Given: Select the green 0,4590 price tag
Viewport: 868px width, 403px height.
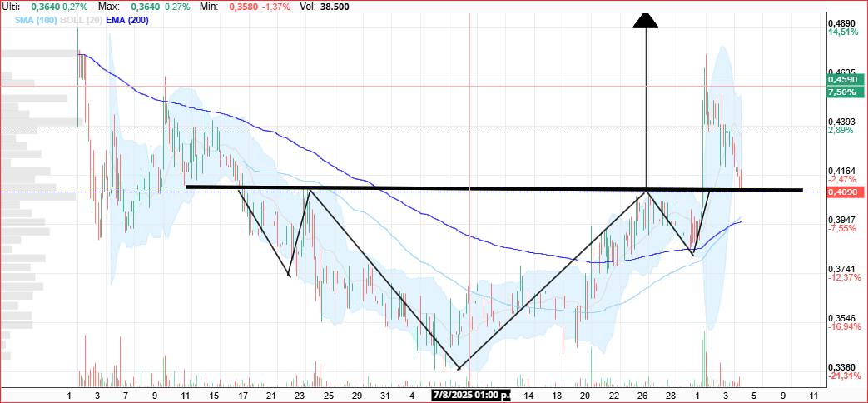Looking at the screenshot, I should pyautogui.click(x=843, y=80).
